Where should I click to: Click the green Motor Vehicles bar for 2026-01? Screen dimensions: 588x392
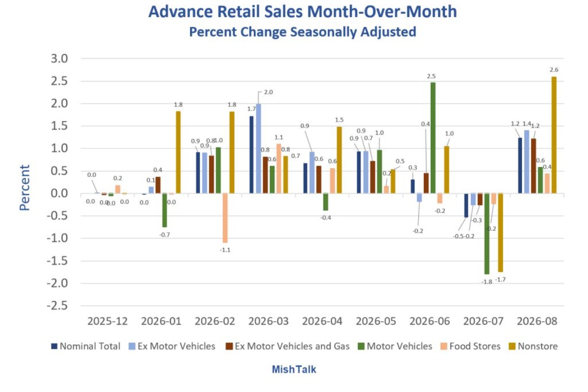pyautogui.click(x=165, y=210)
